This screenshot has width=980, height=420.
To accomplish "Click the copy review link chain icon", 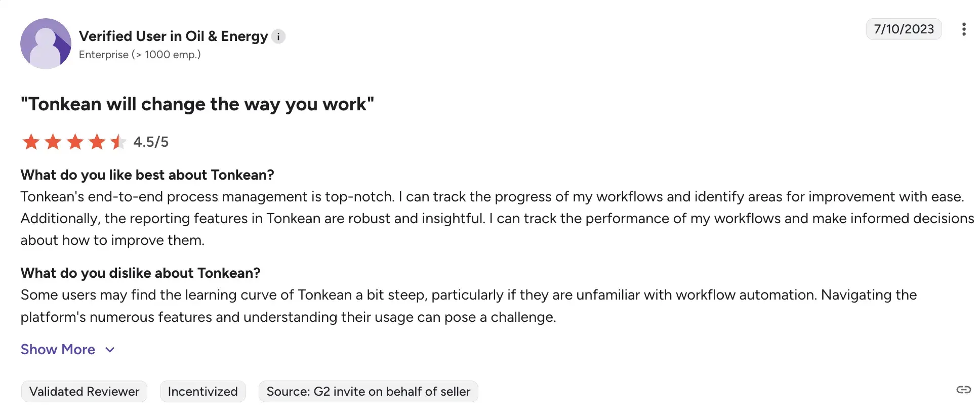I will [x=963, y=390].
